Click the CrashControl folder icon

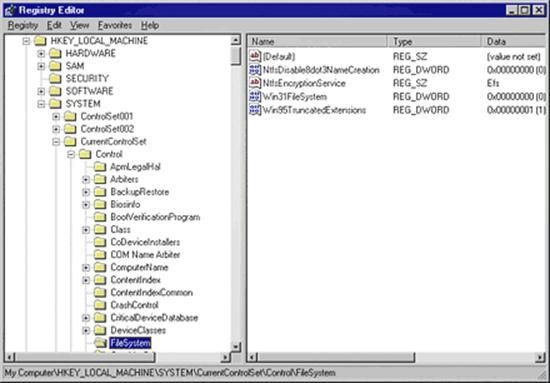(100, 305)
